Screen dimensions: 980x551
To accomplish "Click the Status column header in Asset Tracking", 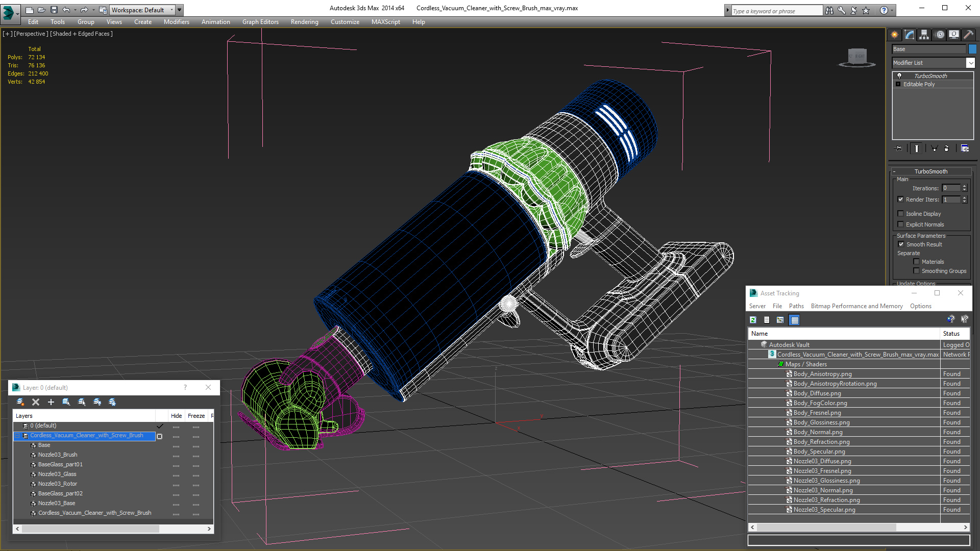I will [x=954, y=334].
